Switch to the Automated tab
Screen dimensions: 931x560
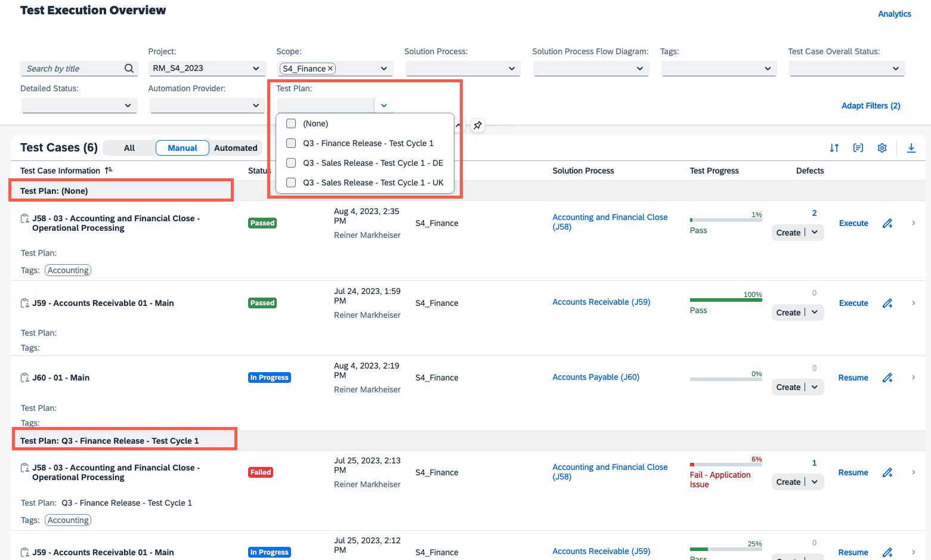pyautogui.click(x=235, y=147)
